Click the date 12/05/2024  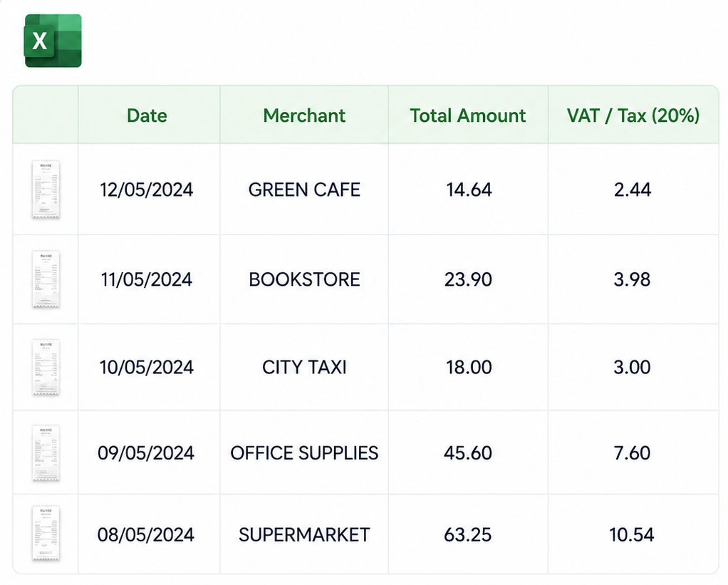(146, 190)
